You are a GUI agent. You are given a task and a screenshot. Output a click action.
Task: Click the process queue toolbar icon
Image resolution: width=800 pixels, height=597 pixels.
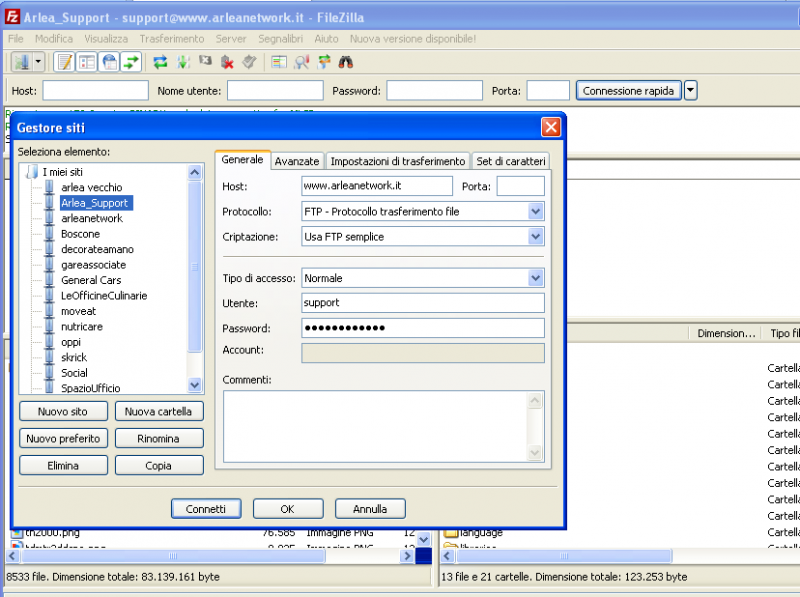click(x=183, y=62)
